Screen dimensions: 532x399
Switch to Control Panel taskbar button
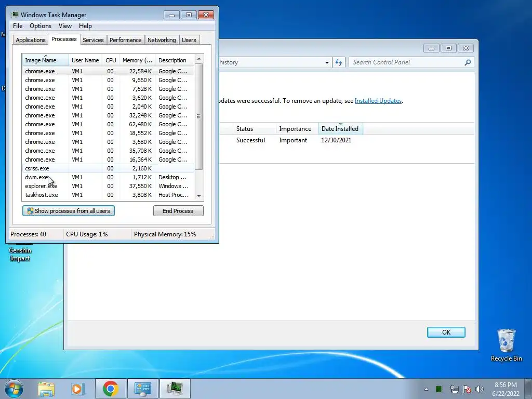142,389
